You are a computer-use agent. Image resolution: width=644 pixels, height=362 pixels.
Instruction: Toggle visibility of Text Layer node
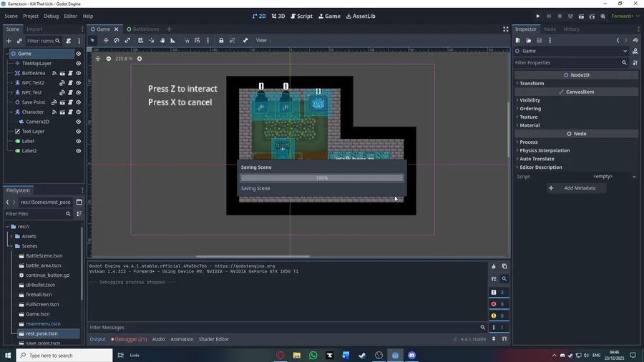(x=79, y=132)
